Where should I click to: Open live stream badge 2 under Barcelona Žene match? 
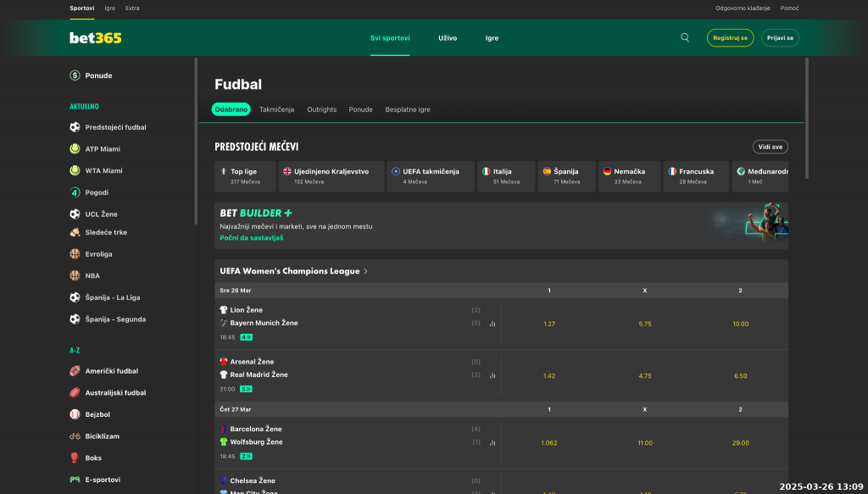pos(247,457)
